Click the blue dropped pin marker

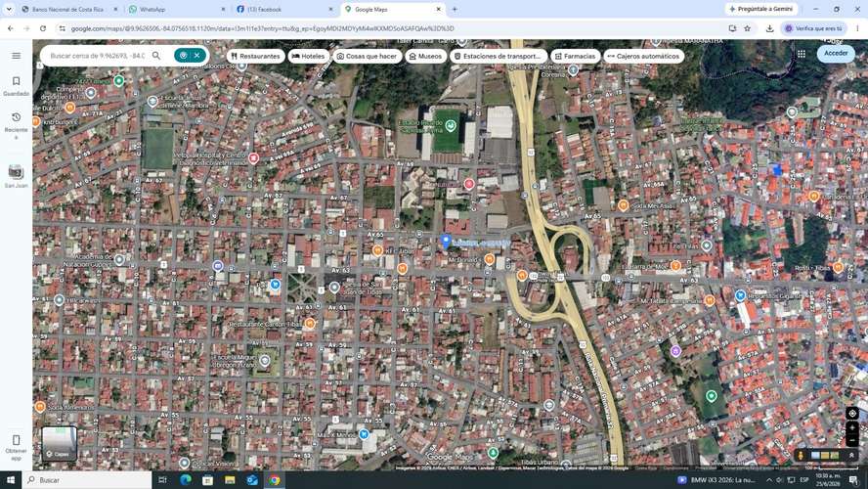coord(446,241)
